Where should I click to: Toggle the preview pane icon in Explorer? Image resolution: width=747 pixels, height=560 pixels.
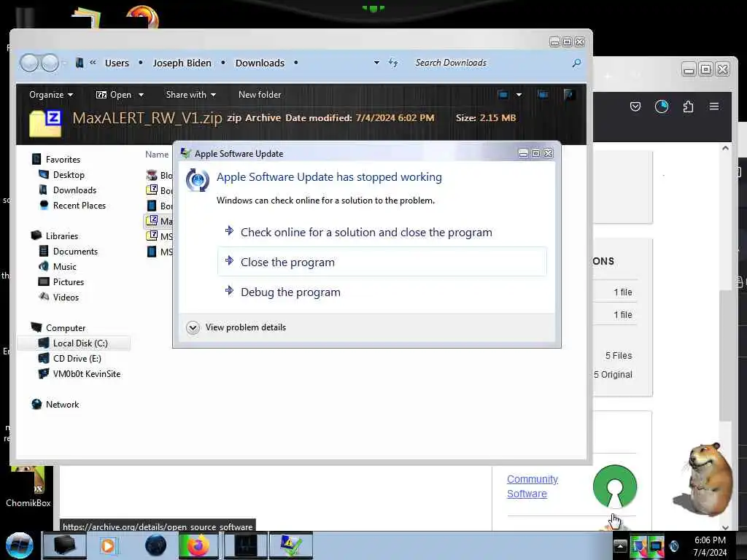(x=543, y=94)
